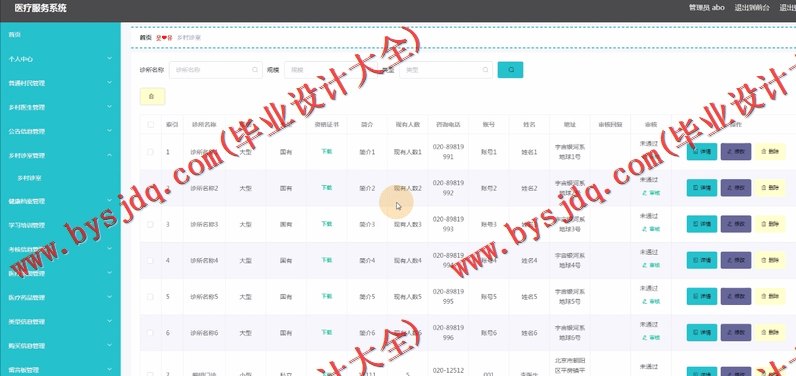Click the 咨询电话 column header
This screenshot has height=376, width=796.
click(448, 124)
